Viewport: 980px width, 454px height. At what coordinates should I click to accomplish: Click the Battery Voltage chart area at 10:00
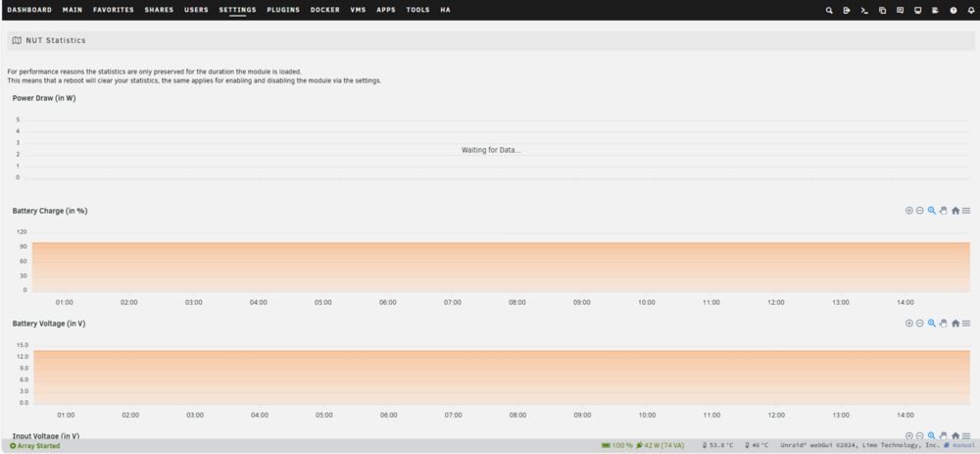click(x=647, y=378)
